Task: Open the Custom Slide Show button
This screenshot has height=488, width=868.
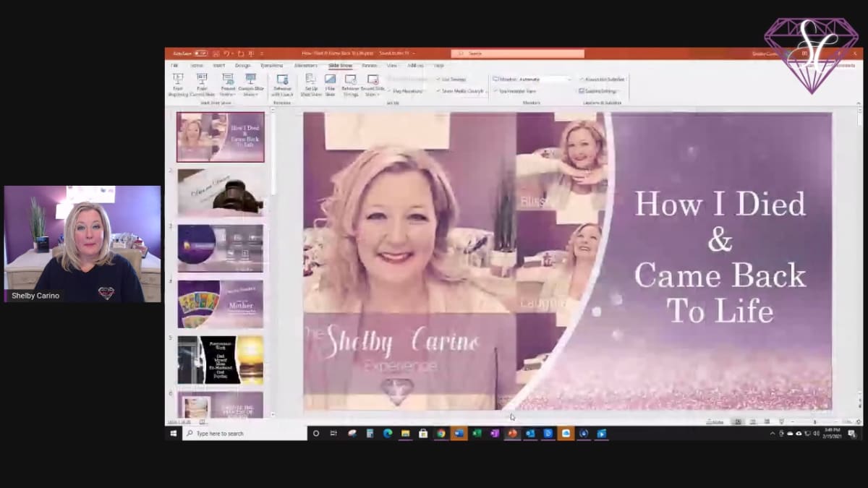Action: (x=251, y=84)
